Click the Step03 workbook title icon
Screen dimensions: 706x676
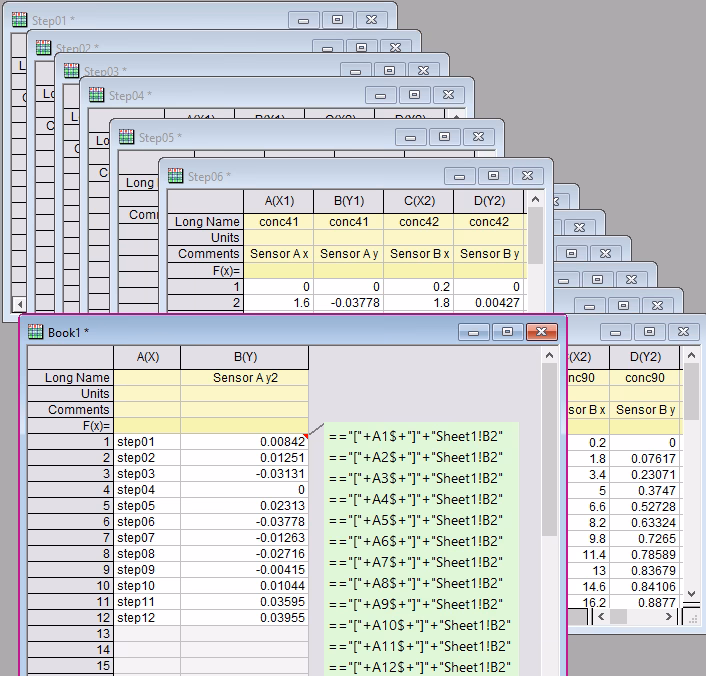[x=71, y=70]
